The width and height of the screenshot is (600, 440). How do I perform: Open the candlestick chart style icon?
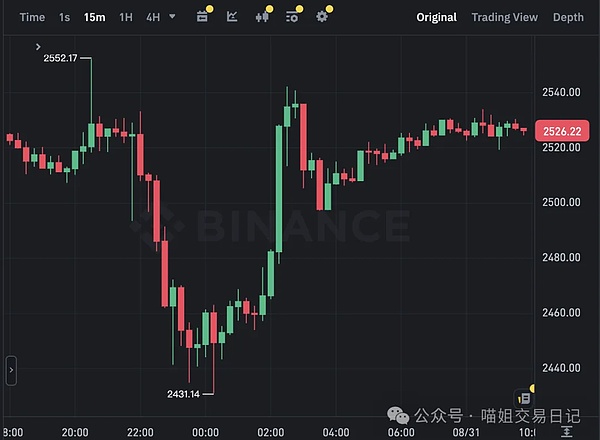(x=262, y=17)
